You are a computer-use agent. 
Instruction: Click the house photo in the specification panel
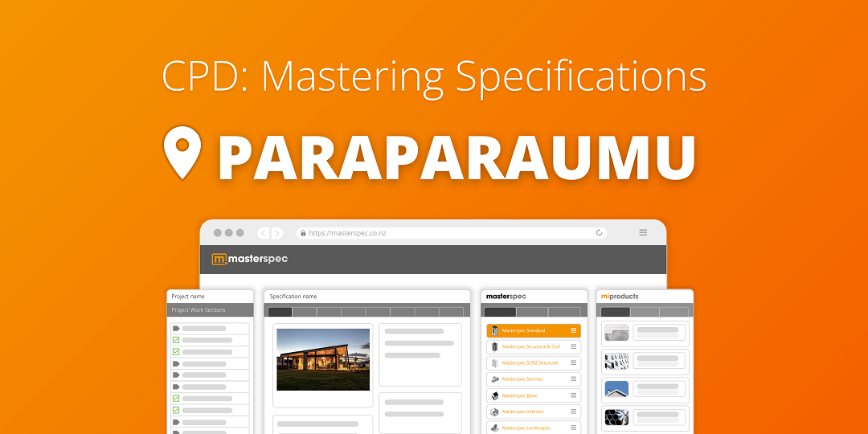(323, 360)
